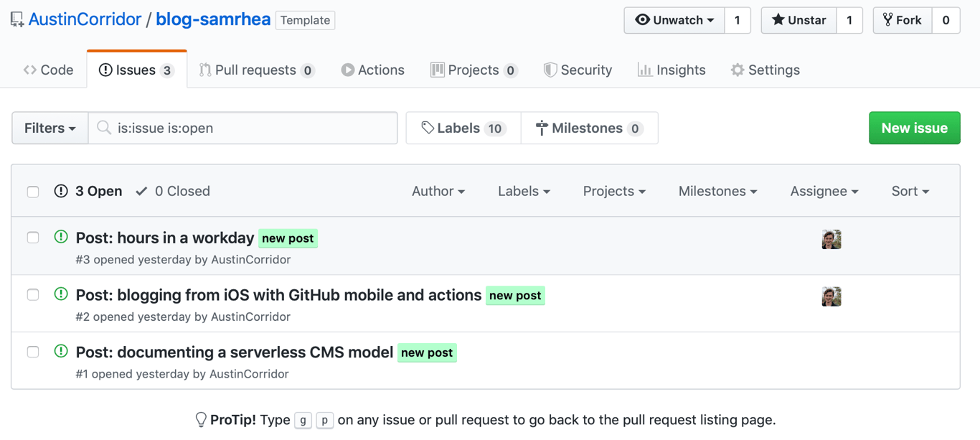Focus the is:issue is:open search field
The width and height of the screenshot is (980, 440).
click(242, 128)
